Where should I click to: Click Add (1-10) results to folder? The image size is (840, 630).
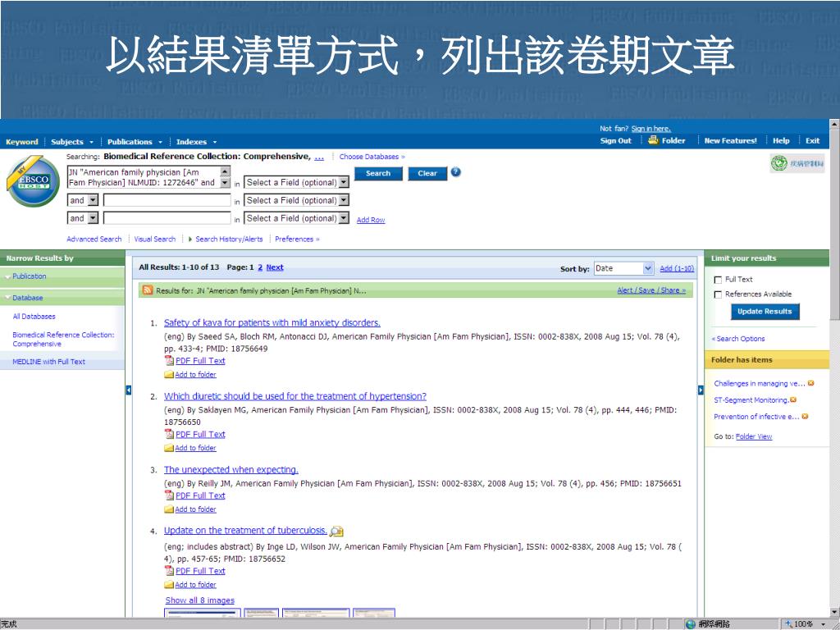point(677,268)
